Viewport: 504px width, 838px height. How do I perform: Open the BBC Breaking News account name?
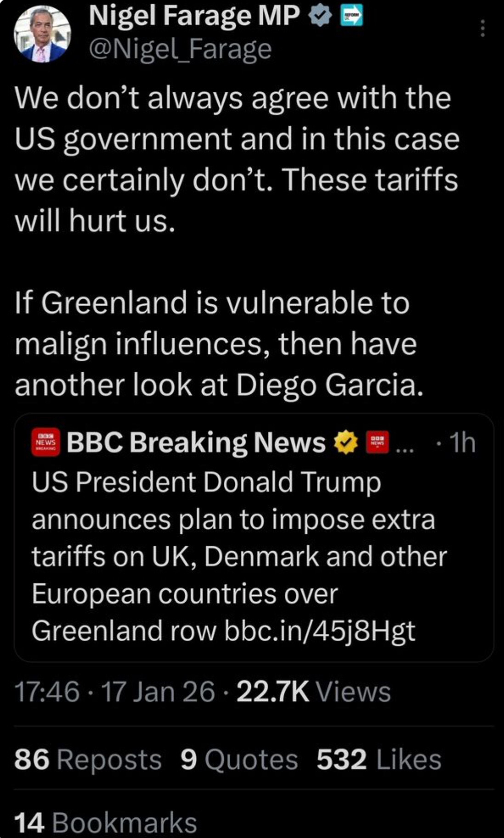(196, 442)
